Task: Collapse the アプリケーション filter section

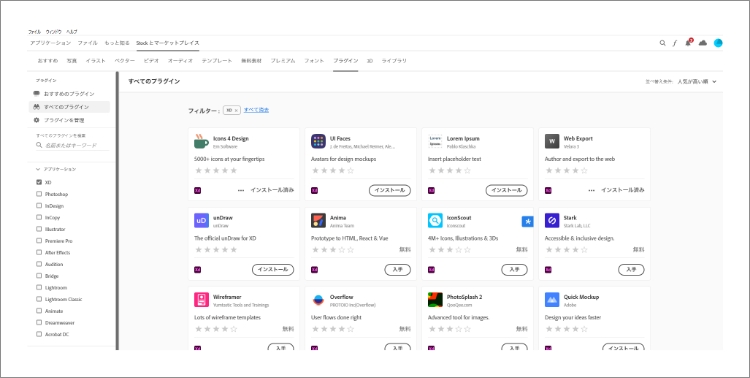Action: pos(38,169)
